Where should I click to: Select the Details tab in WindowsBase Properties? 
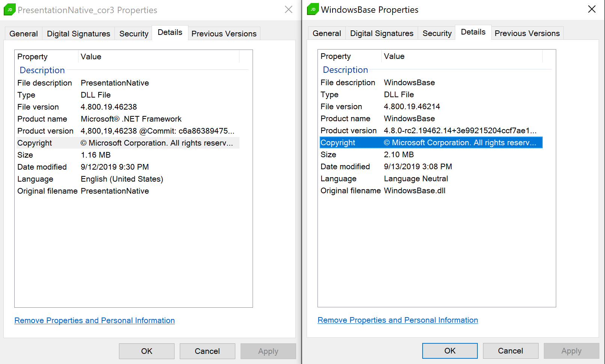click(x=473, y=32)
